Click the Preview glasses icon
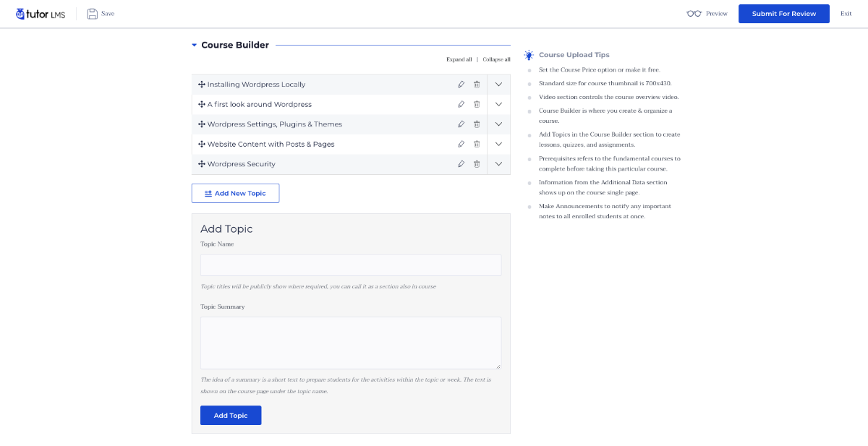Image resolution: width=868 pixels, height=446 pixels. (x=694, y=14)
